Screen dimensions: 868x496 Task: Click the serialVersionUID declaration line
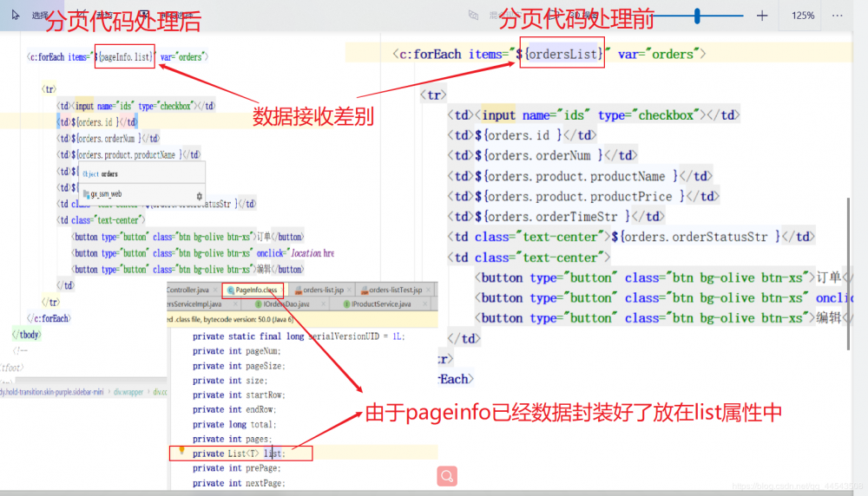(299, 336)
